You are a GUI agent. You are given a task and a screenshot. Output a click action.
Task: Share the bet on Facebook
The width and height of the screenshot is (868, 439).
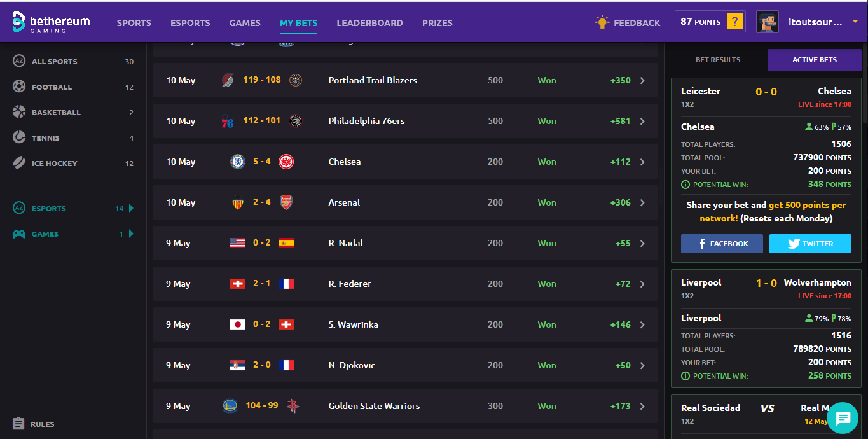[722, 244]
